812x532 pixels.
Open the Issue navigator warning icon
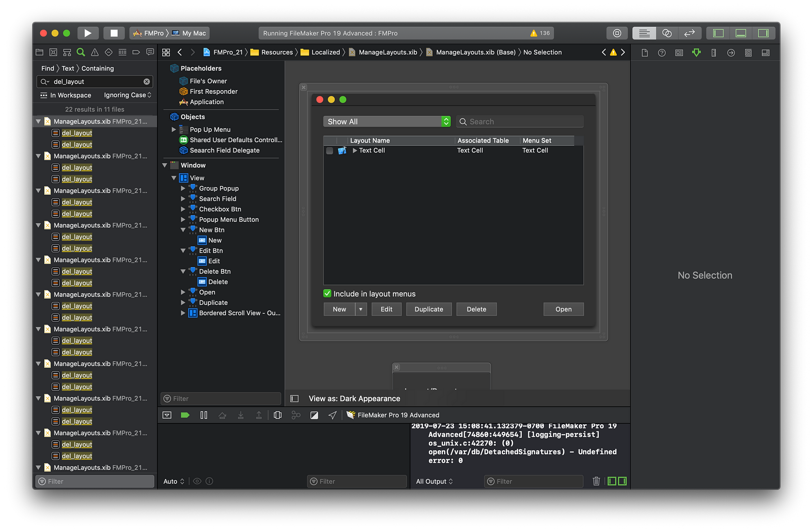click(x=95, y=52)
